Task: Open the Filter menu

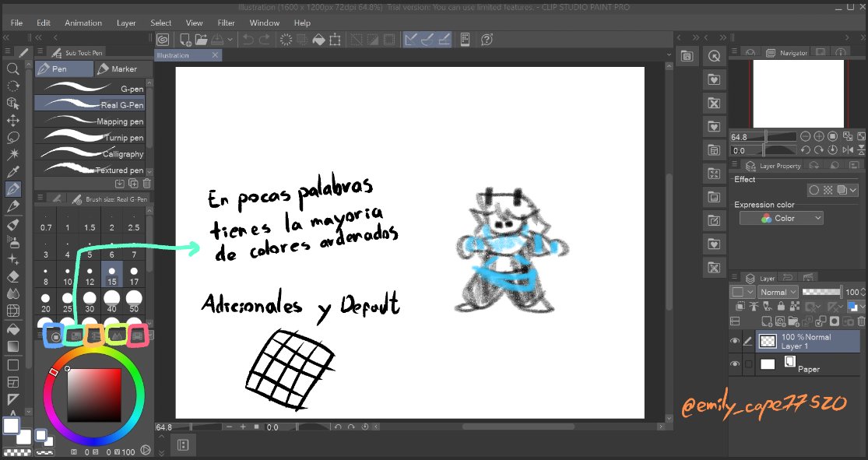Action: coord(226,23)
